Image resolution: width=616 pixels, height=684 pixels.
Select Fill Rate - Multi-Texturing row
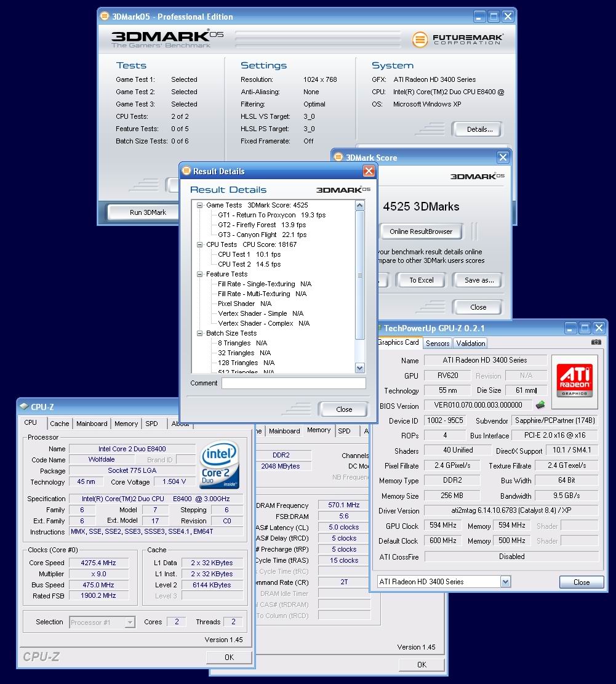262,294
